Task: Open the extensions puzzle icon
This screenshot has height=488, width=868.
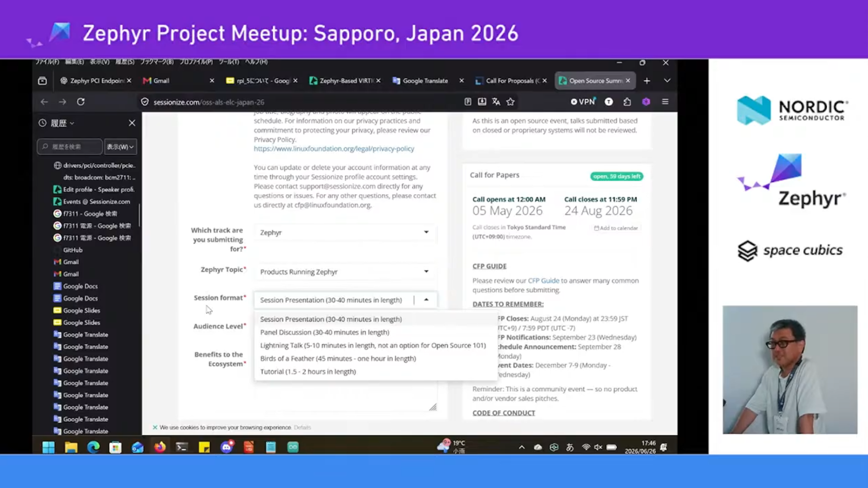Action: coord(627,102)
